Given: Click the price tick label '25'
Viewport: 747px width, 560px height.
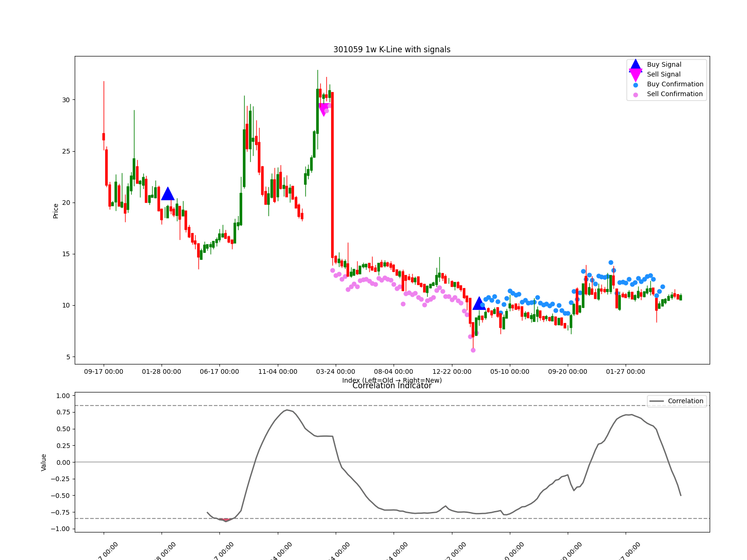Looking at the screenshot, I should point(66,151).
